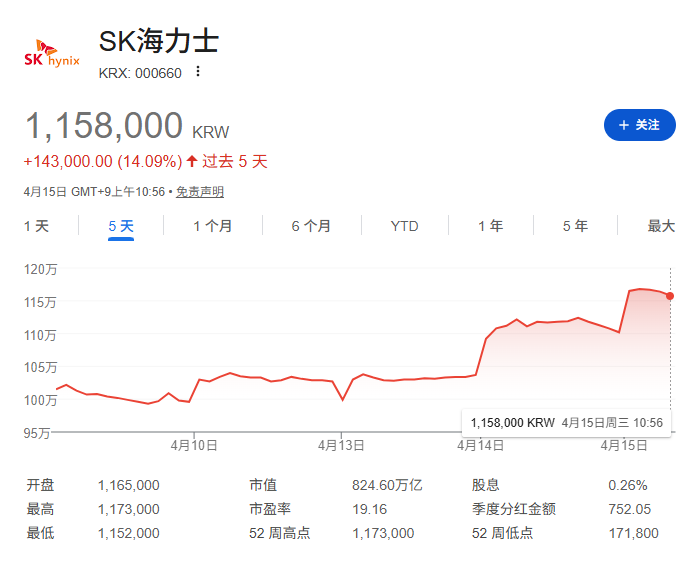
Task: Click the red upward arrow price indicator
Action: coord(192,161)
